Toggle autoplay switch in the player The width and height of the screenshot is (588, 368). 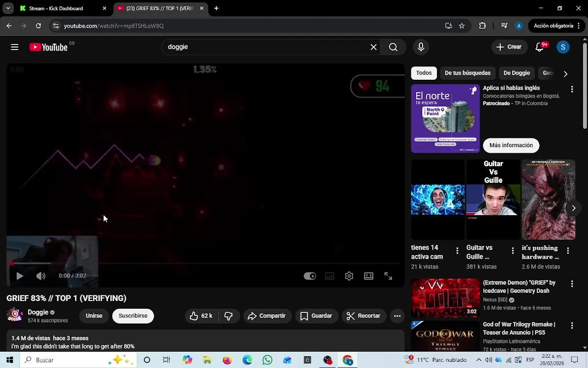(310, 276)
